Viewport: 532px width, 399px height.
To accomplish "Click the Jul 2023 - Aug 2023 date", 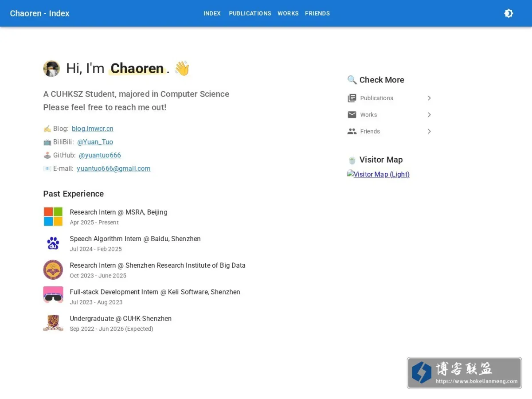I will tap(96, 302).
